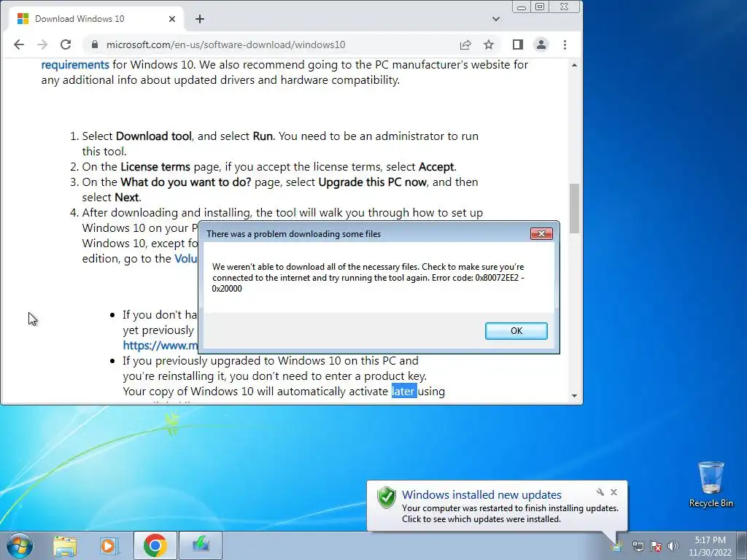Follow the Volu... licensing link
The image size is (747, 560).
186,259
